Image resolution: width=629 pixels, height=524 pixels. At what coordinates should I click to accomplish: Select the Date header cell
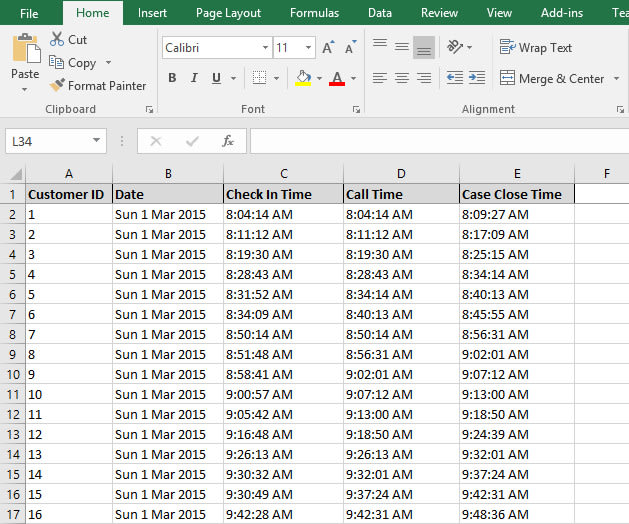tap(168, 194)
